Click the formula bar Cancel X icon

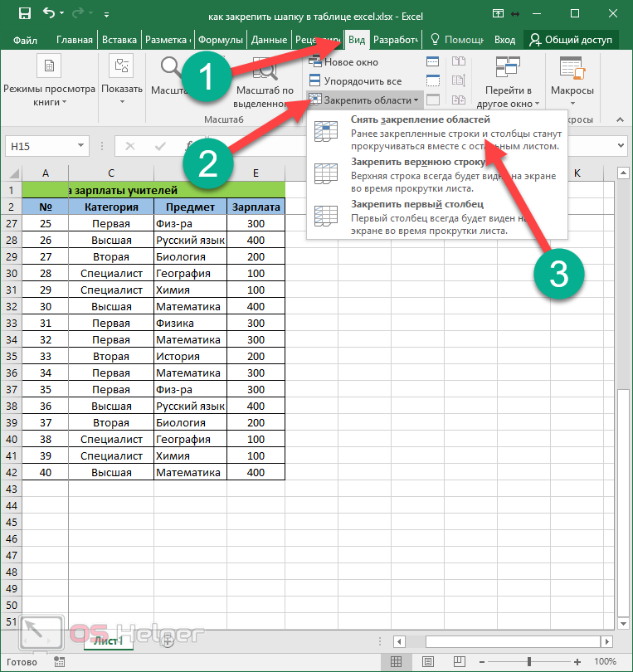[x=130, y=147]
